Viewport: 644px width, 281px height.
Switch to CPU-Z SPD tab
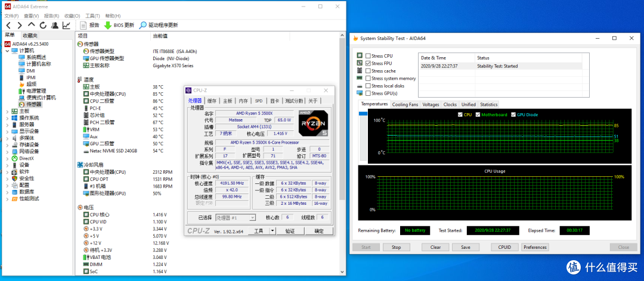click(x=258, y=101)
